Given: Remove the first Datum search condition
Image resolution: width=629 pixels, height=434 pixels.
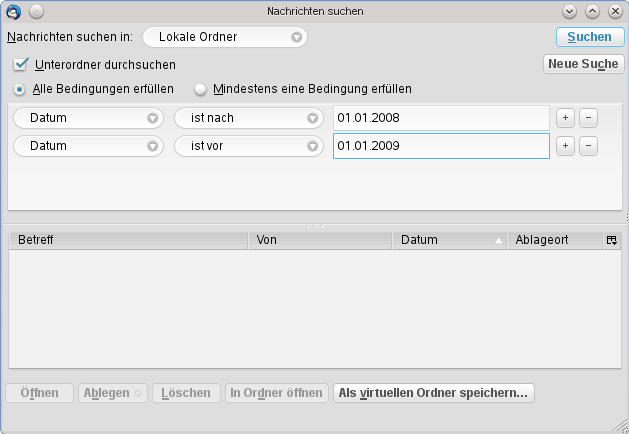Looking at the screenshot, I should tap(588, 117).
